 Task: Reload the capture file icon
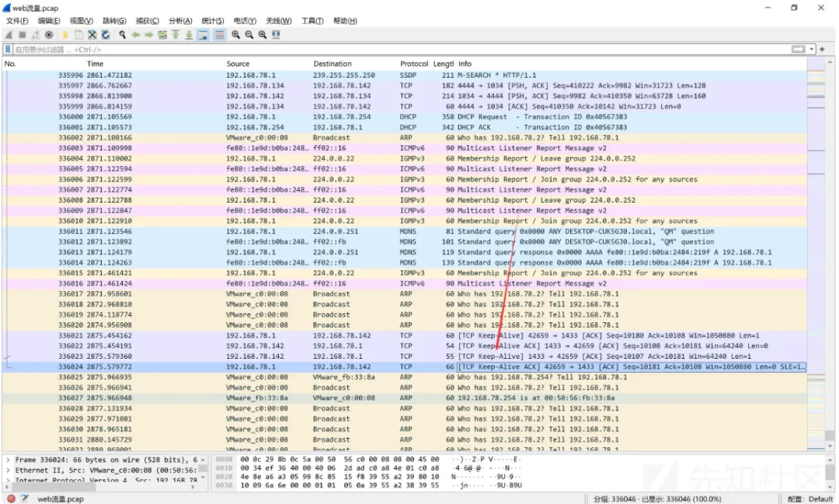click(105, 35)
